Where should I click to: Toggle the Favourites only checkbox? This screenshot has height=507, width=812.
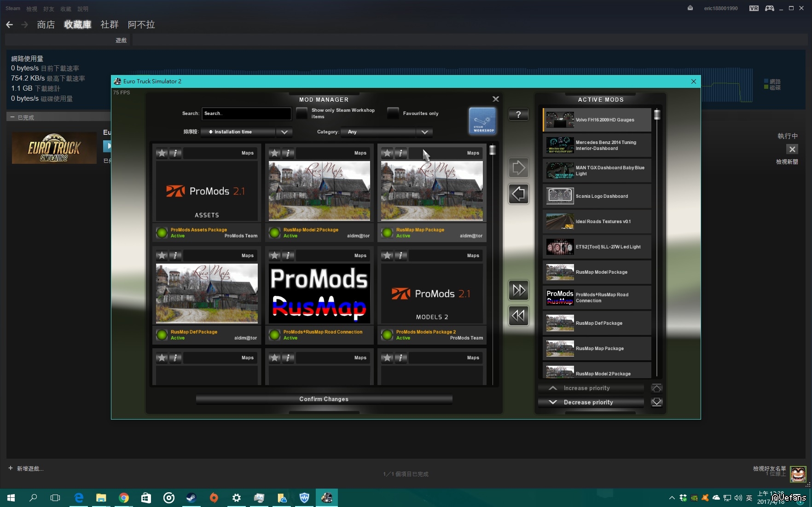[x=393, y=113]
